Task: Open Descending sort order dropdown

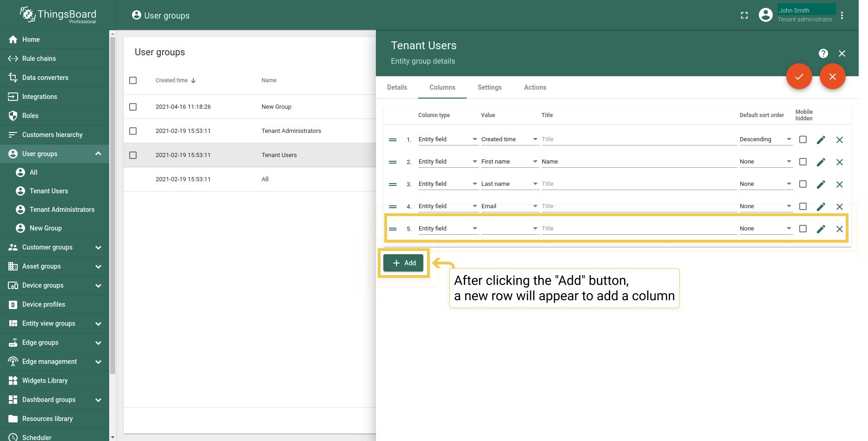Action: (x=765, y=139)
